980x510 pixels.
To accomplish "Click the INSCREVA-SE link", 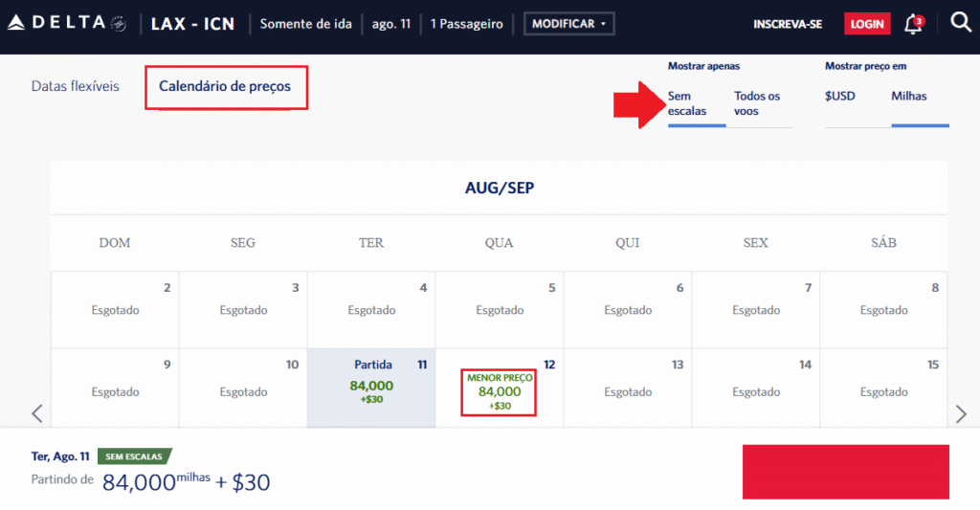I will coord(788,24).
